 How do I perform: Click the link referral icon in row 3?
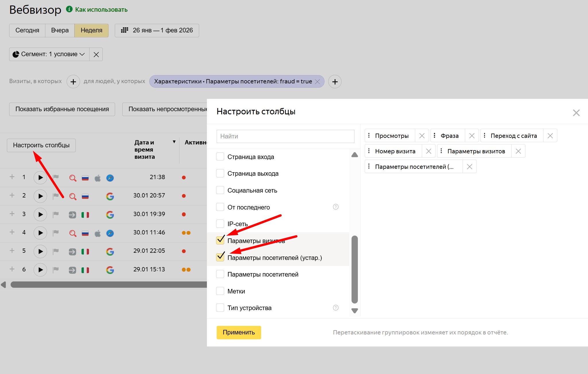[72, 215]
